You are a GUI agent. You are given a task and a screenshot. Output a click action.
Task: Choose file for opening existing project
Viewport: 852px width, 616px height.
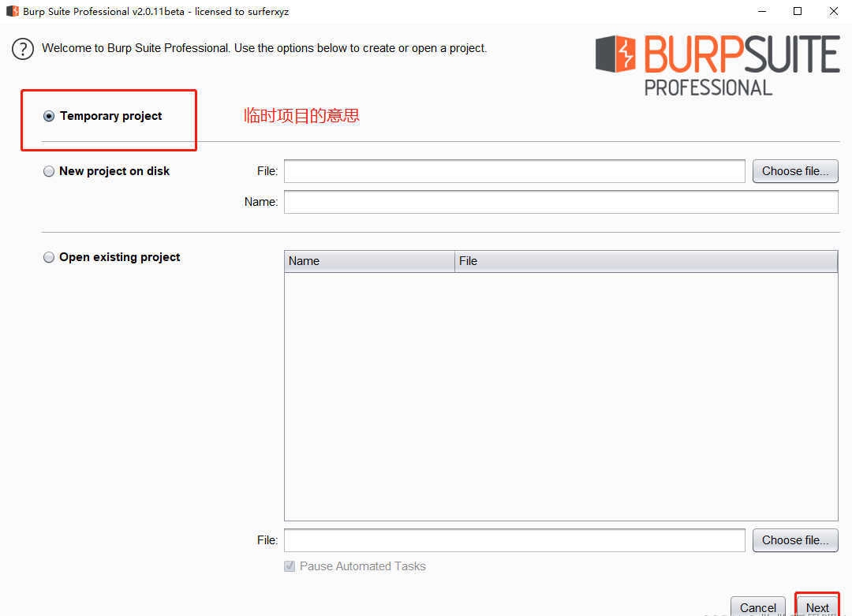[x=795, y=540]
